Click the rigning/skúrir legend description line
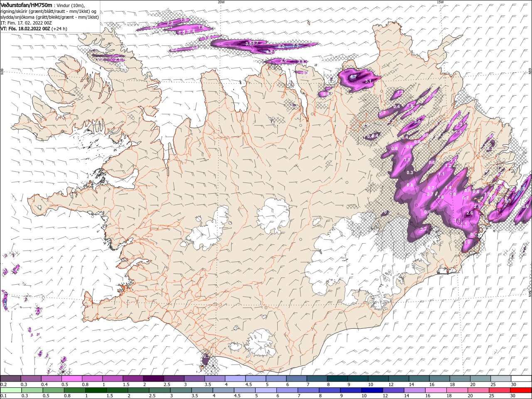This screenshot has height=399, width=532. pyautogui.click(x=49, y=11)
